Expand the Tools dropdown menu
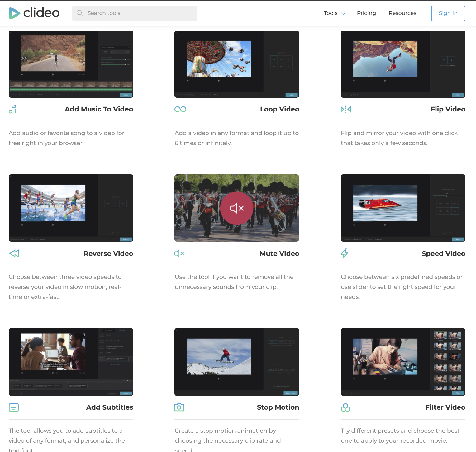The width and height of the screenshot is (476, 452). point(334,13)
